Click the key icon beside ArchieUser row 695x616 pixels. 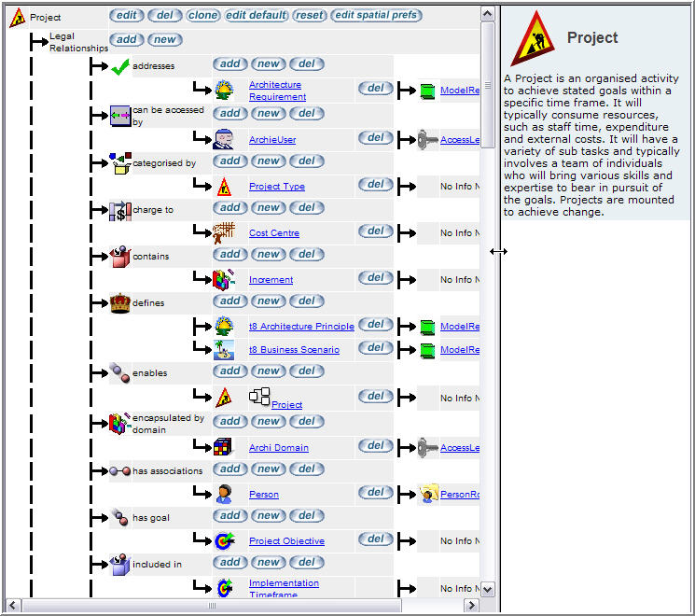[x=428, y=139]
